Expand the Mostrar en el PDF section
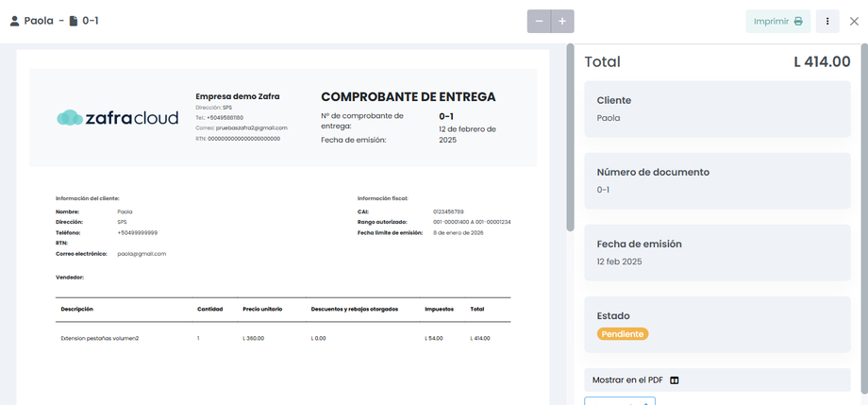868x405 pixels. 717,380
